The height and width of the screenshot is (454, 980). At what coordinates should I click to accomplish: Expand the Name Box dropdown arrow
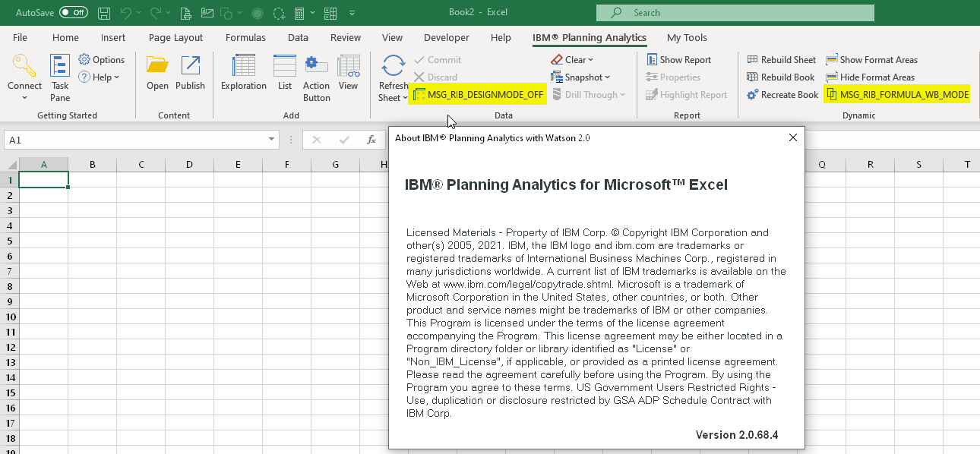272,140
